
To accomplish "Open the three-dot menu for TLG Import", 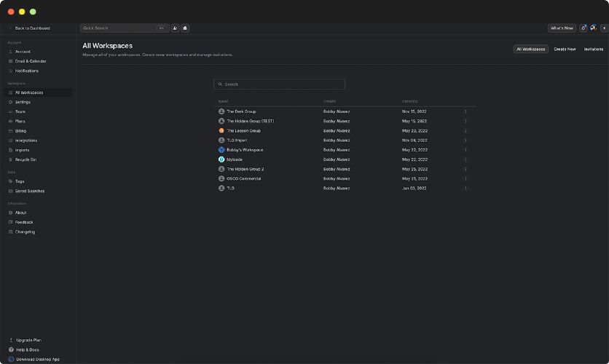I will (465, 140).
